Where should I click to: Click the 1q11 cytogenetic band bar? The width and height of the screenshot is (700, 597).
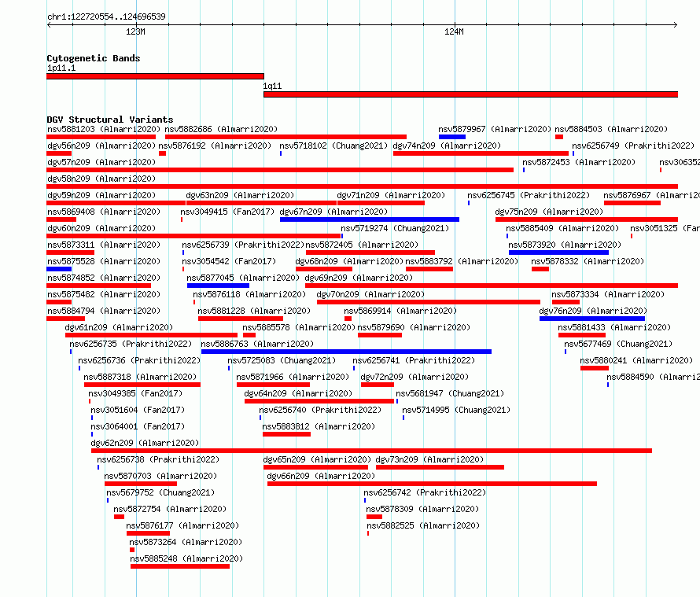pyautogui.click(x=470, y=94)
